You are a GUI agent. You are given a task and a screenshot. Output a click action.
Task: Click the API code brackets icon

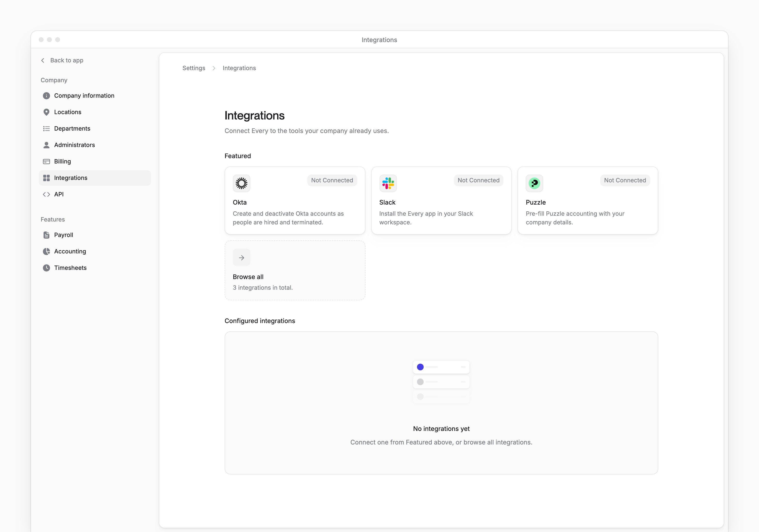click(46, 194)
